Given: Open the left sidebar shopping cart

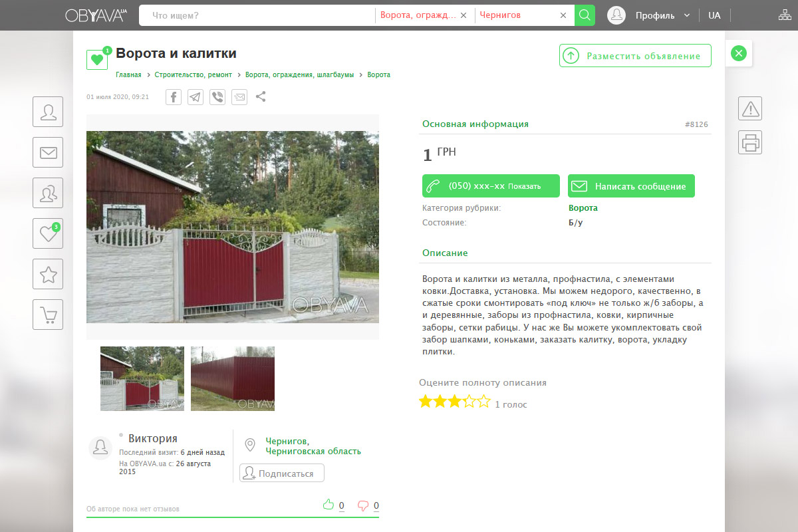Looking at the screenshot, I should point(48,315).
